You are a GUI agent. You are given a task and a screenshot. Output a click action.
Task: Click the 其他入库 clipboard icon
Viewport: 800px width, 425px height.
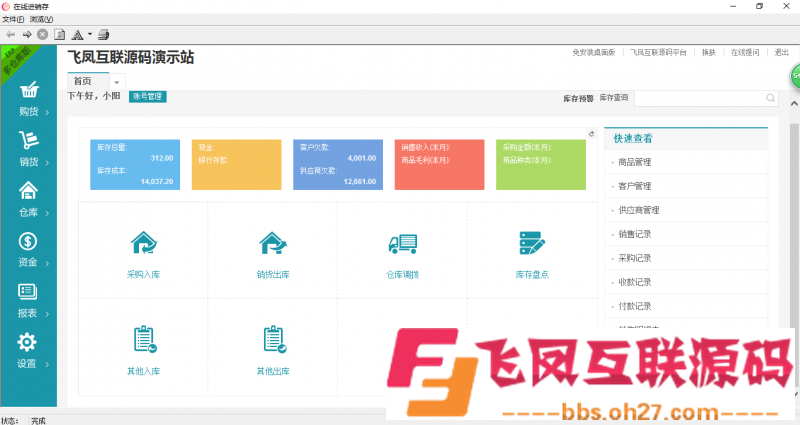[x=144, y=339]
